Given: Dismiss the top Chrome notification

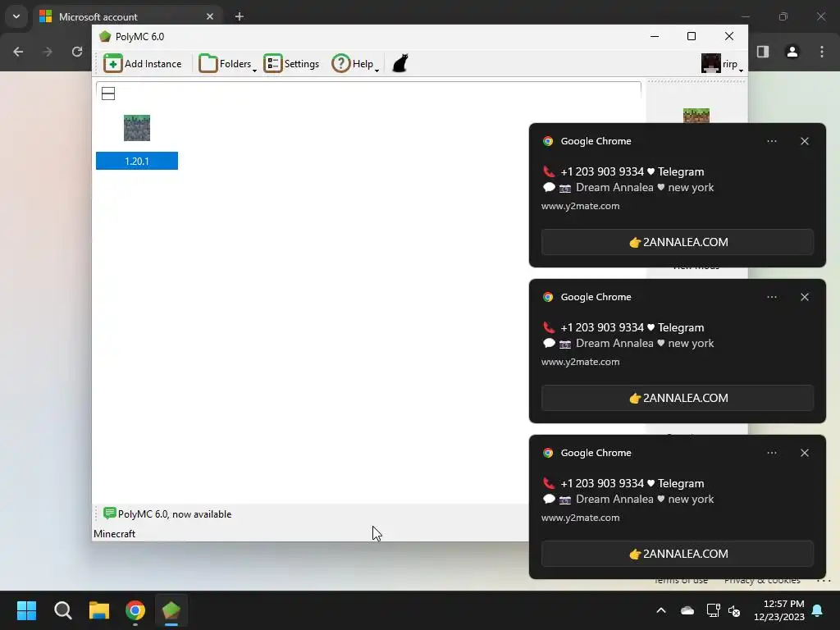Looking at the screenshot, I should pyautogui.click(x=805, y=141).
